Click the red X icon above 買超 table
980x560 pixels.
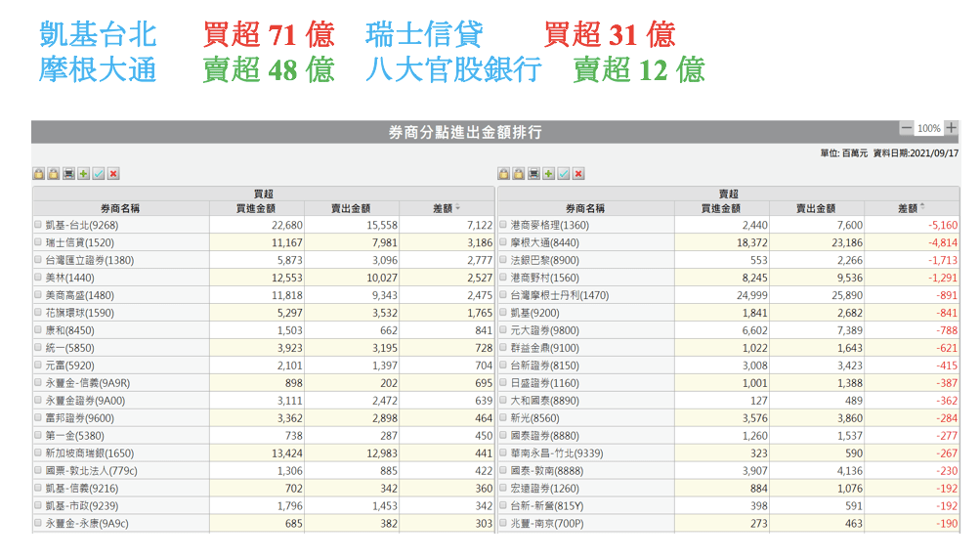[x=113, y=174]
